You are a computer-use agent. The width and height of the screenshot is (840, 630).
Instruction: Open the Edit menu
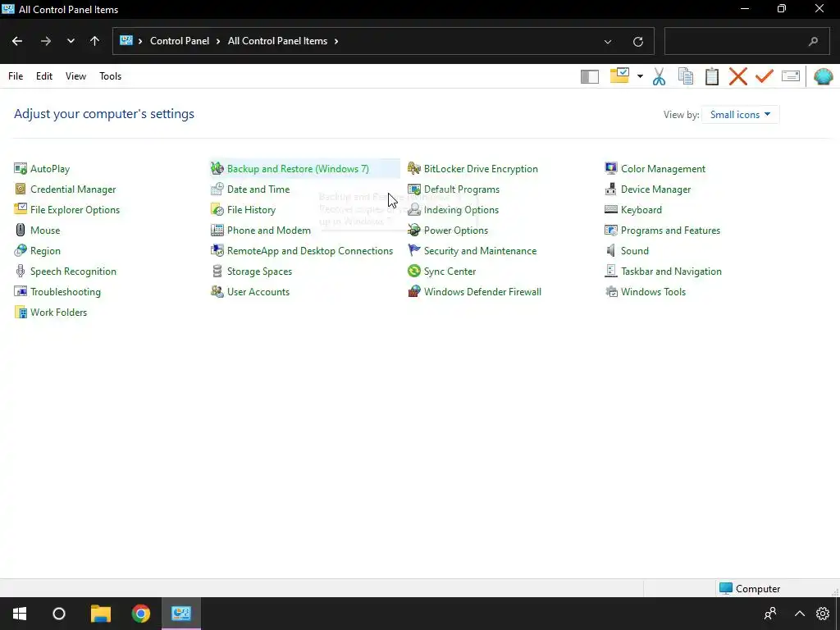coord(44,76)
